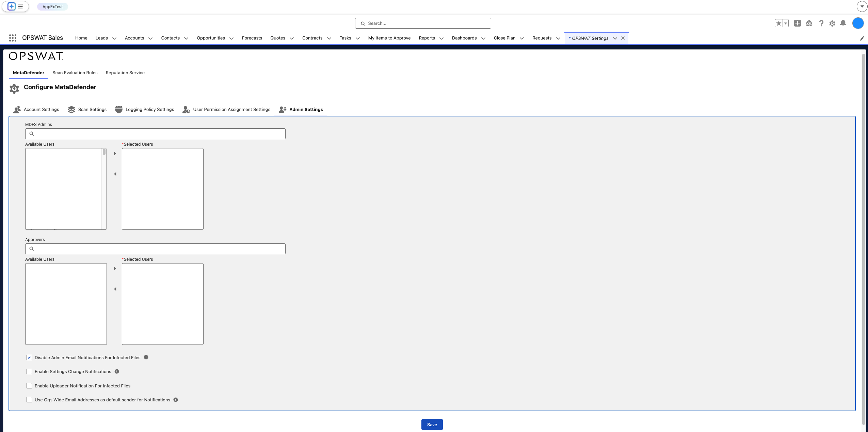Open the OPSWAT Settings tab dropdown chevron
This screenshot has height=432, width=868.
click(615, 38)
